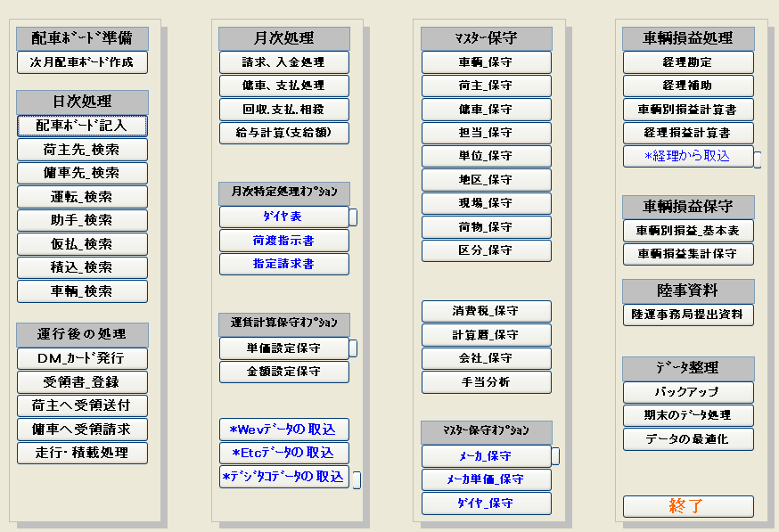Open 消費税_保守 settings
The image size is (779, 532).
487,312
